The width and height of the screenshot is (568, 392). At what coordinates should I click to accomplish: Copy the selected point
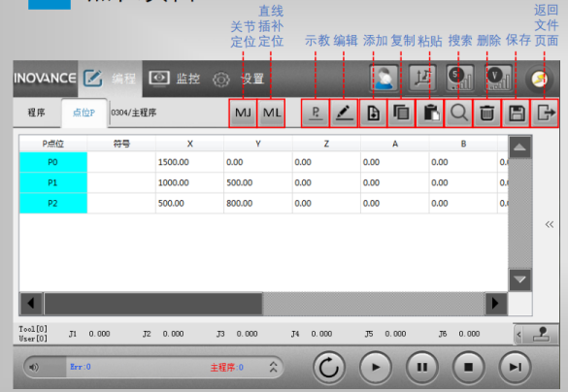point(401,113)
